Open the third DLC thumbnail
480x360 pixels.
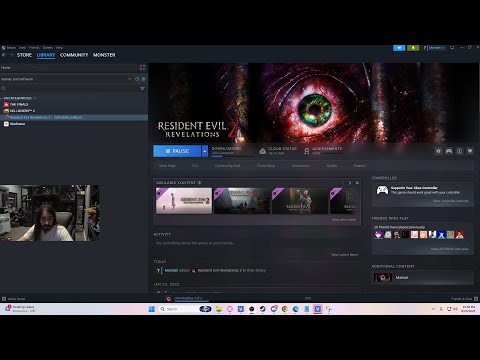pyautogui.click(x=300, y=201)
